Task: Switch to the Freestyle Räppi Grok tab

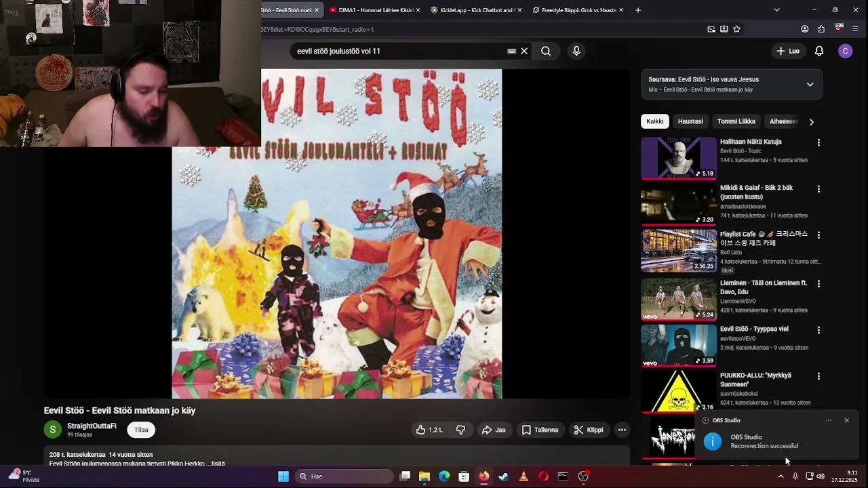Action: 578,10
